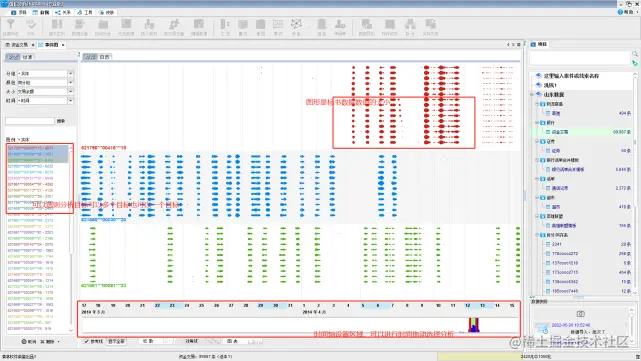Viewport: 641px width, 361px height.
Task: Collapse the 山东数据 root node
Action: coord(532,94)
